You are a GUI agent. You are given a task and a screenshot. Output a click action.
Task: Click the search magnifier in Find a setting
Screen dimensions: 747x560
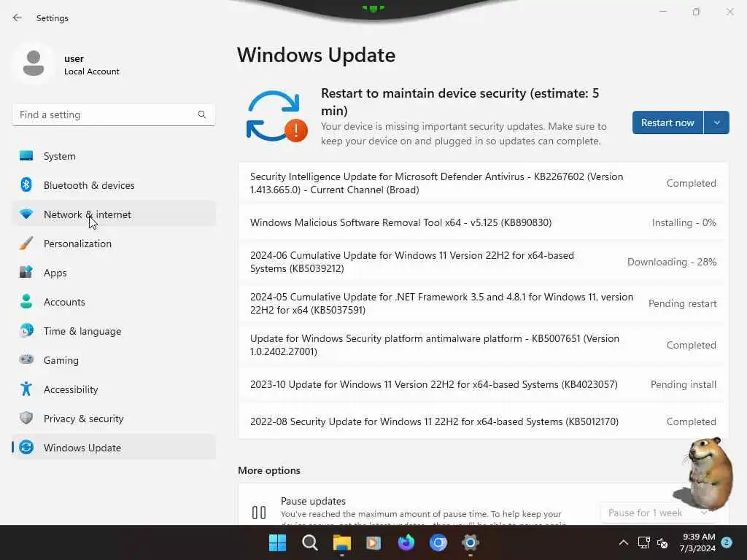(202, 114)
